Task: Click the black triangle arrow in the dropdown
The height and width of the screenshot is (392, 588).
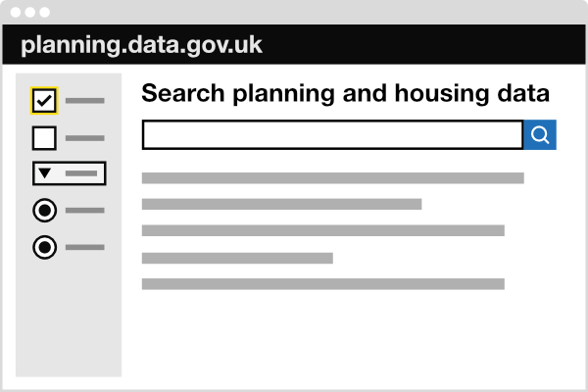Action: pyautogui.click(x=45, y=172)
